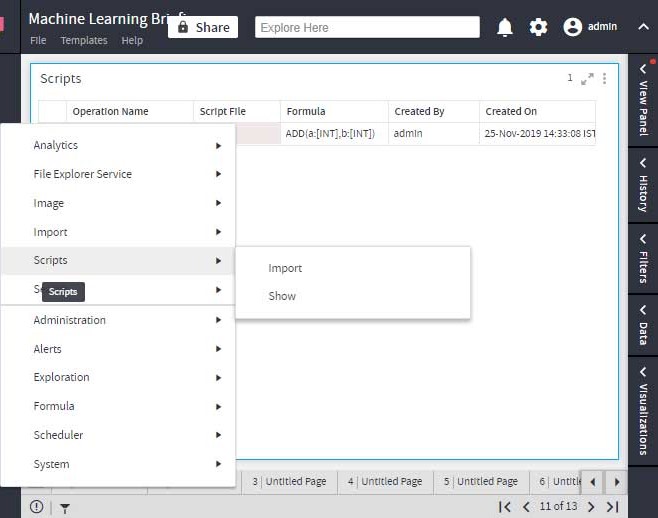The image size is (658, 518).
Task: Open the System submenu
Action: tap(118, 464)
